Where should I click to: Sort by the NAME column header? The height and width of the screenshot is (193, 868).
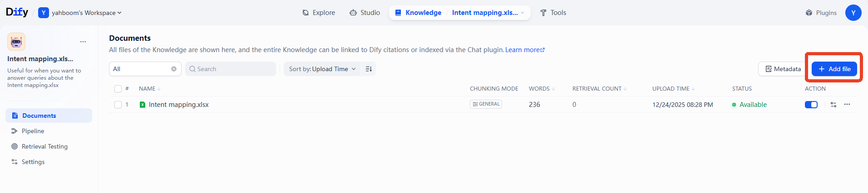[149, 89]
